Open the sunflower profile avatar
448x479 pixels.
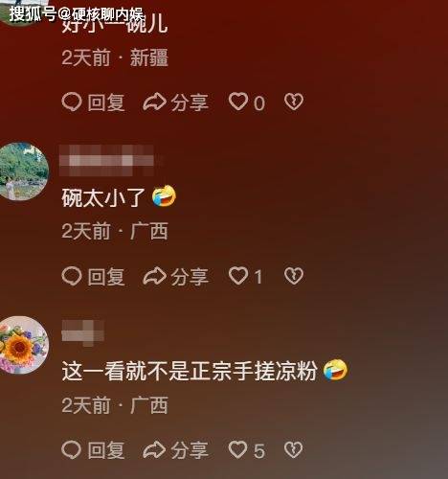pos(22,345)
